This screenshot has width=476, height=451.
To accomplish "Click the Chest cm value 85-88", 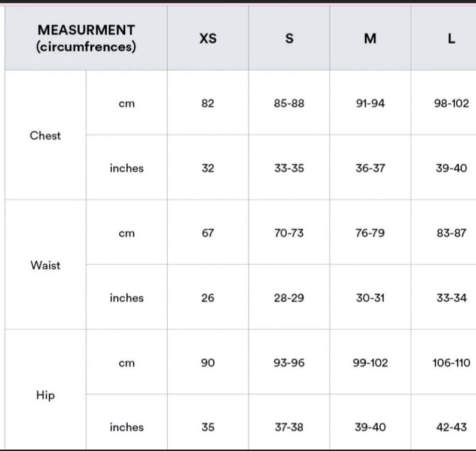I will click(289, 103).
